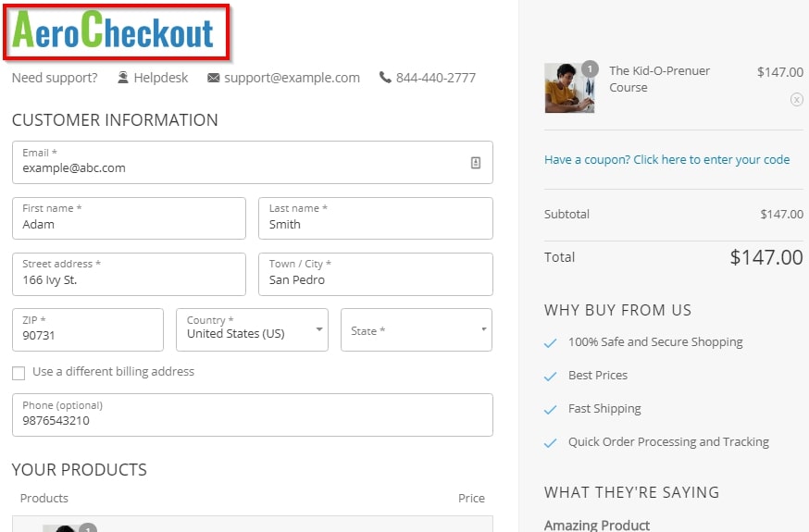Select the Kid-O-Prenuer Course product thumbnail

[569, 88]
